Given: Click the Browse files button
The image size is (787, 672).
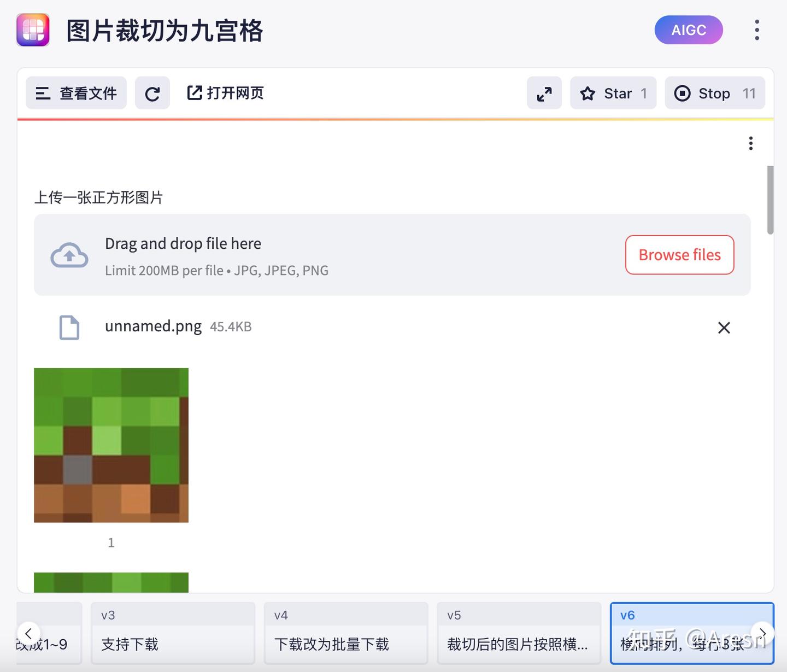Looking at the screenshot, I should point(679,255).
